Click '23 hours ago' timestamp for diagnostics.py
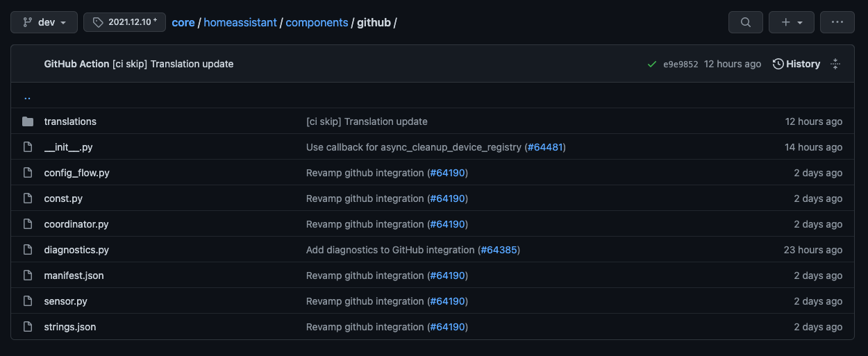Screen dimensions: 868x356 [813, 250]
